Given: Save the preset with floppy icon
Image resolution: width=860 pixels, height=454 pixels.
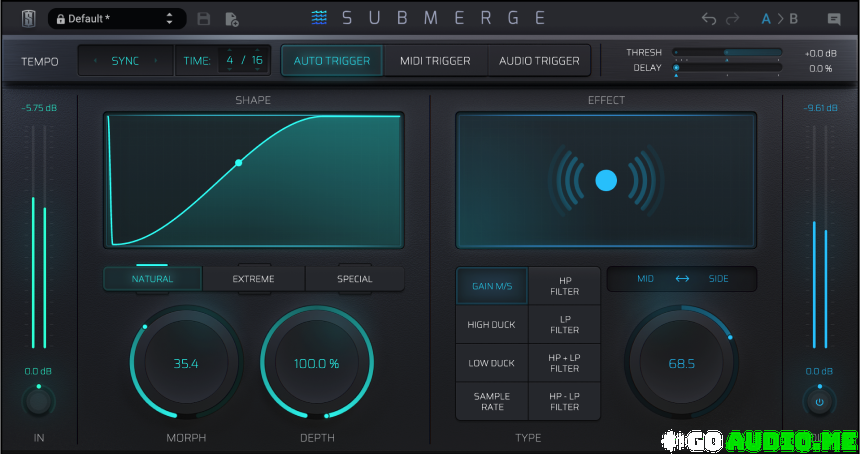Looking at the screenshot, I should (x=203, y=19).
